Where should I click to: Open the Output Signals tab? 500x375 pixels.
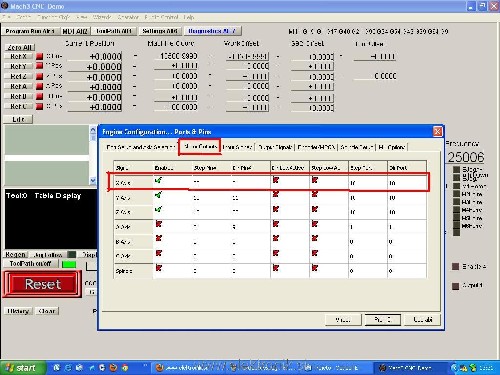coord(275,147)
